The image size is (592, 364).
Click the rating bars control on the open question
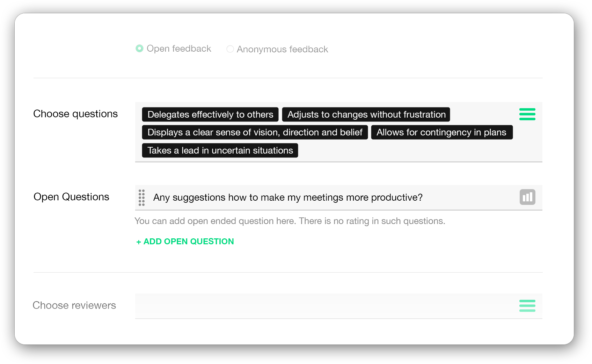[x=527, y=197]
